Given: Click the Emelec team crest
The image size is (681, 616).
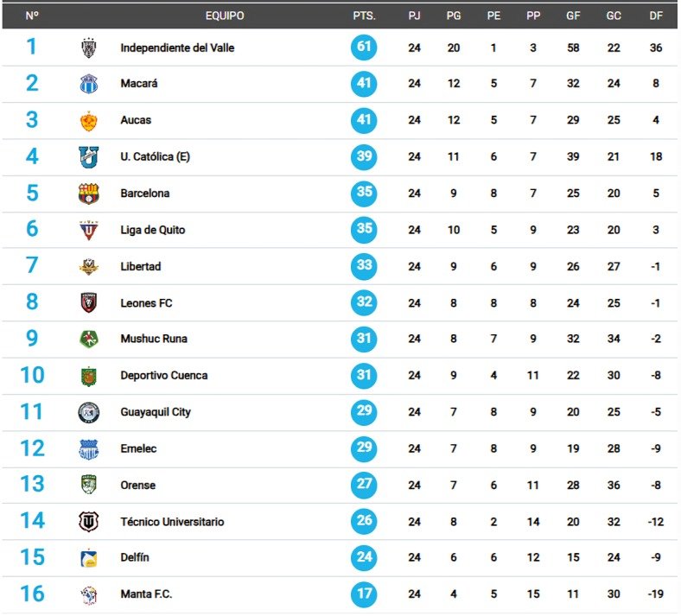Looking at the screenshot, I should coord(89,449).
